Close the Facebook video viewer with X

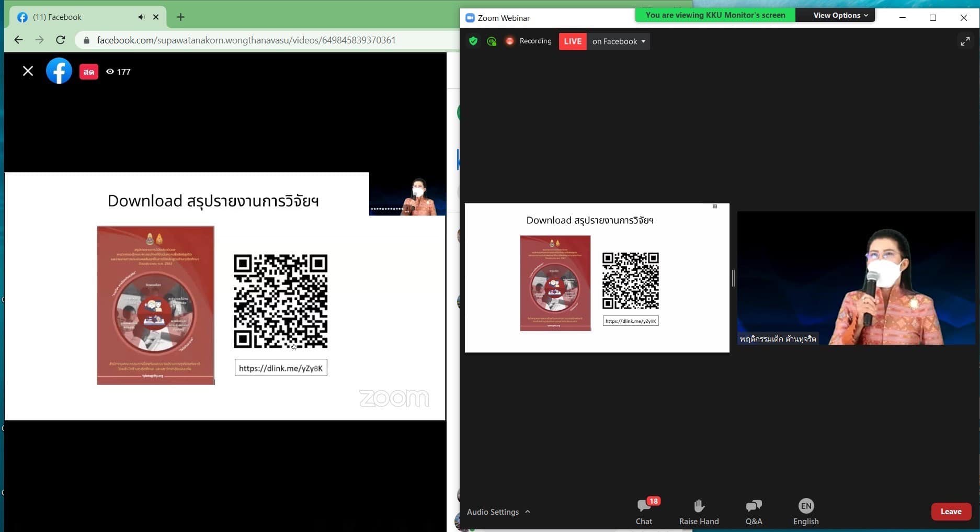tap(28, 71)
